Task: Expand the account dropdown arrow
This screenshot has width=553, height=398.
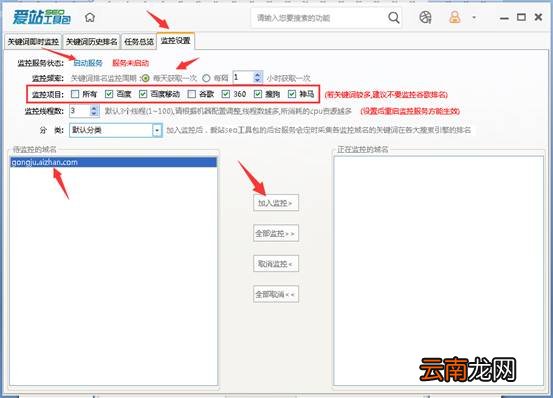Action: coord(474,17)
